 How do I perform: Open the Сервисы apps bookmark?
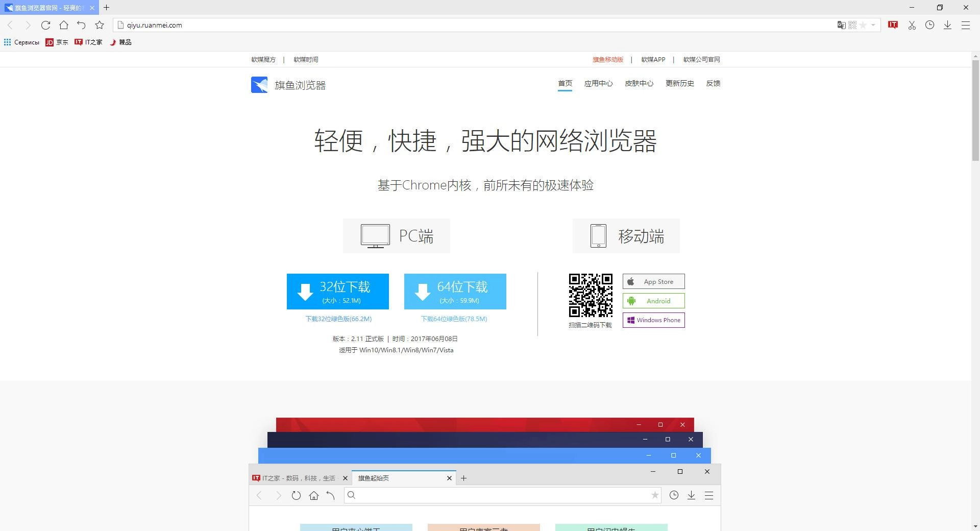(x=21, y=42)
